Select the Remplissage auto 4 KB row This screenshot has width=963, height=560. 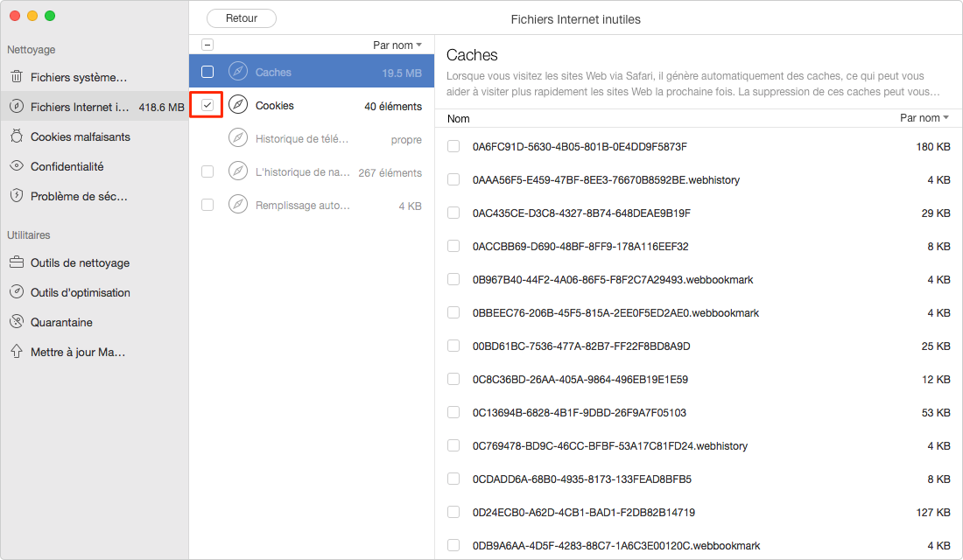[312, 205]
